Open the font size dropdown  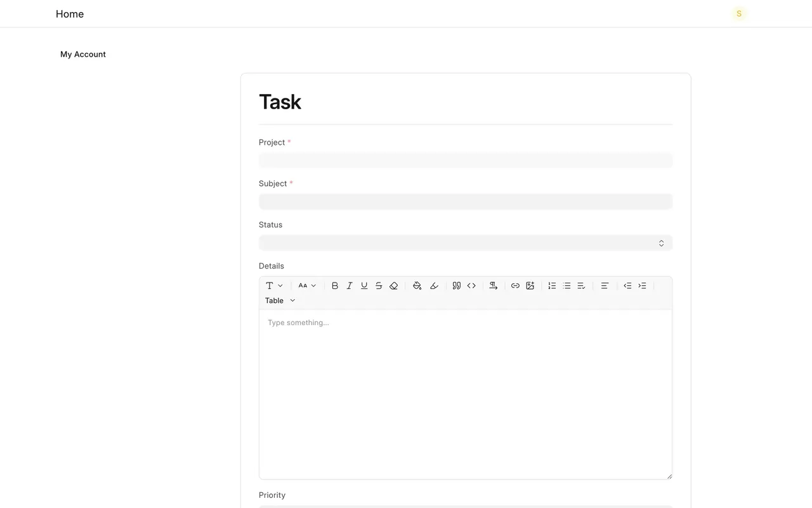coord(307,286)
